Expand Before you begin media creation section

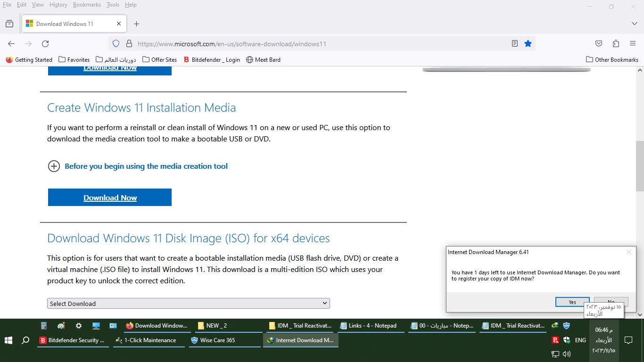coord(138,166)
